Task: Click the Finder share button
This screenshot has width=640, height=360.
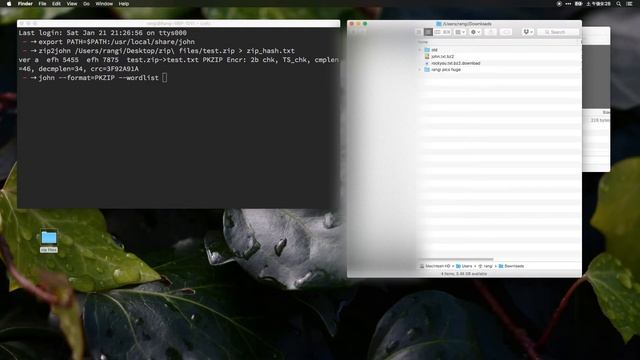Action: 491,32
